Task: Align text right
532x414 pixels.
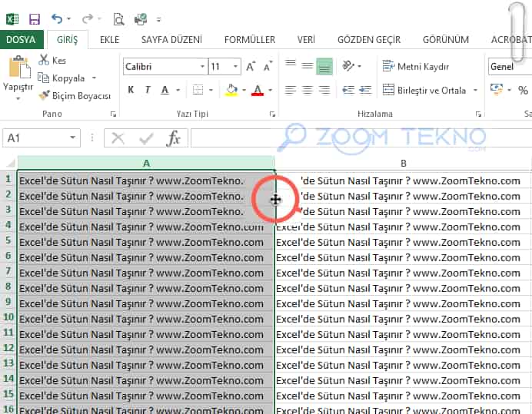Action: pos(324,90)
